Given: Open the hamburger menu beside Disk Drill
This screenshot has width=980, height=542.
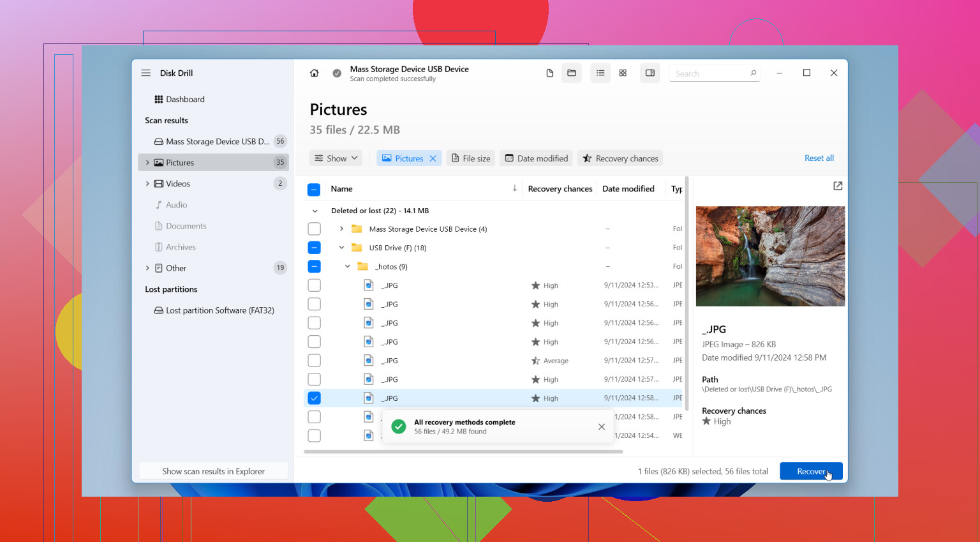Looking at the screenshot, I should pos(146,73).
